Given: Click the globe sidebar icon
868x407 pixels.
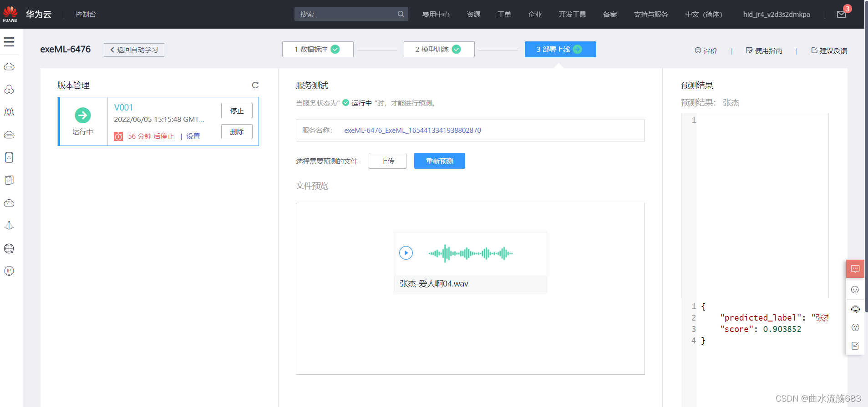Looking at the screenshot, I should click(x=9, y=248).
